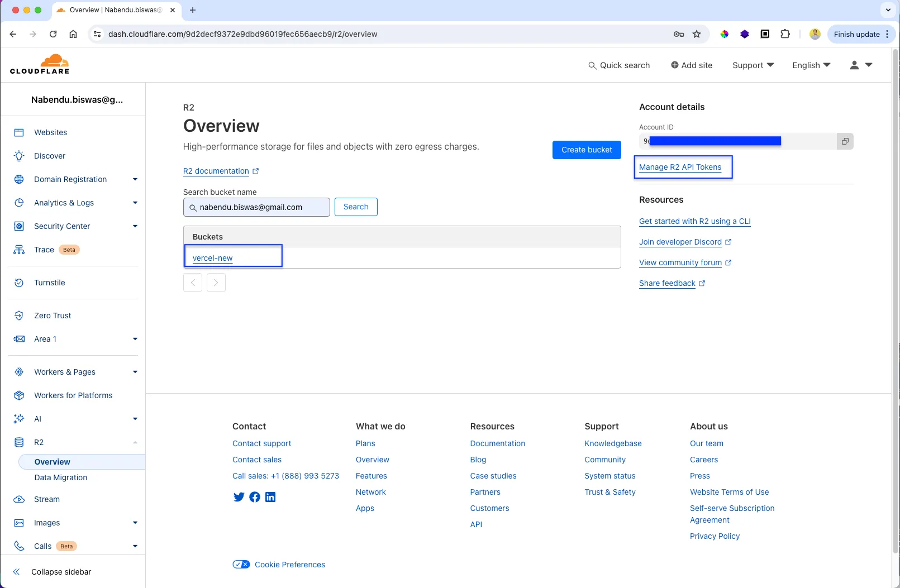The image size is (900, 588).
Task: Click the Turnstile icon
Action: point(19,283)
